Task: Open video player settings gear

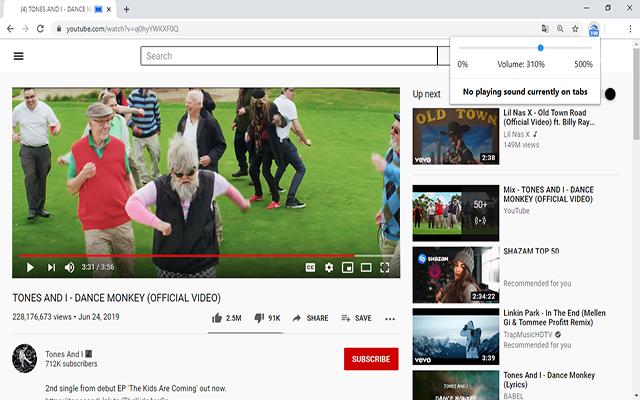Action: point(329,267)
